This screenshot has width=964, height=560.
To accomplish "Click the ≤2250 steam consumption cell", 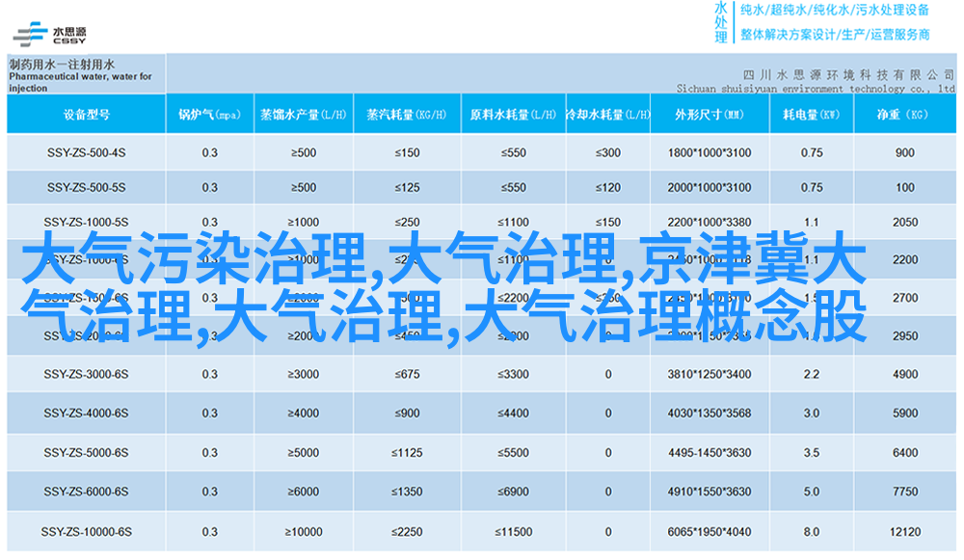I will [x=407, y=532].
